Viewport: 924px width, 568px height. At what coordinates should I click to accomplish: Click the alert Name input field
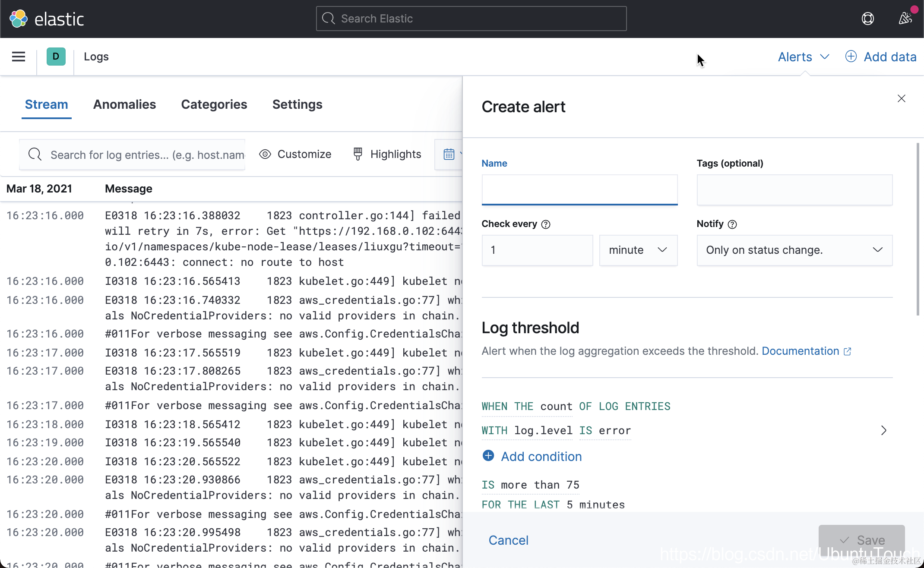[579, 189]
